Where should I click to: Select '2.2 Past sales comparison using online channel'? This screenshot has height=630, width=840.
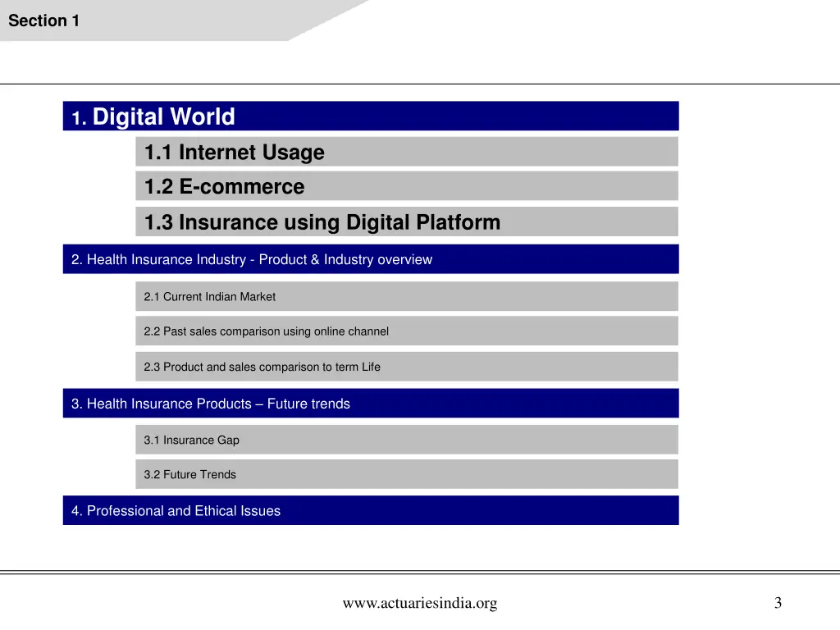[407, 331]
